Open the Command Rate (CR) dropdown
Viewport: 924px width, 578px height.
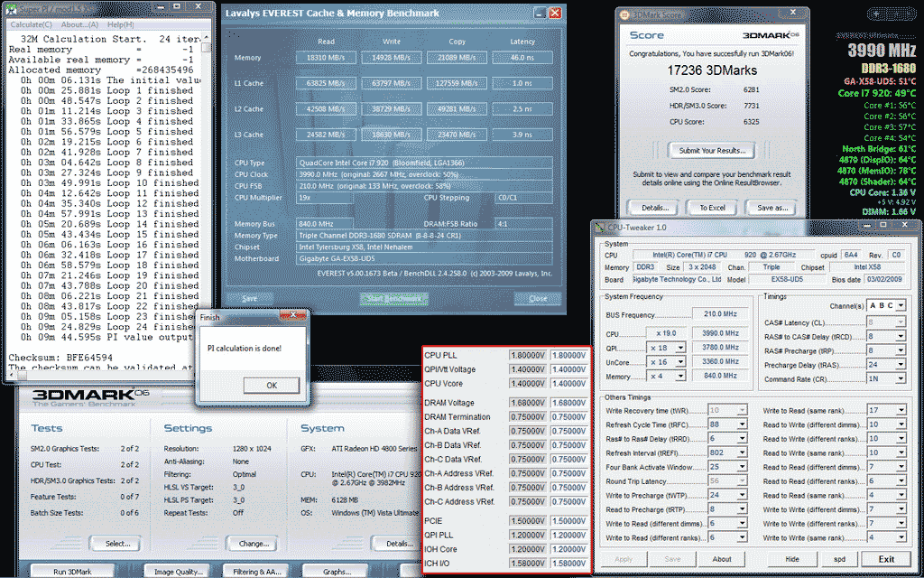(x=886, y=379)
